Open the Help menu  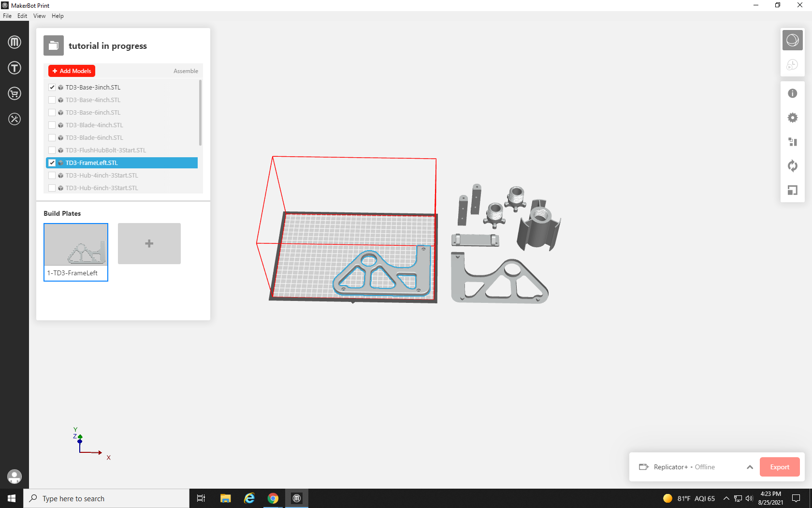(x=58, y=16)
